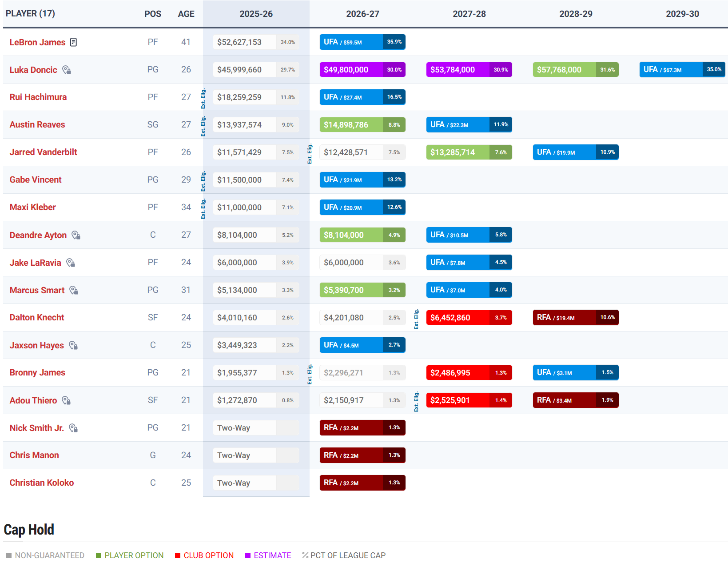Click Dalton Knecht's RFA / $19.4M badge
728x567 pixels.
[x=576, y=318]
